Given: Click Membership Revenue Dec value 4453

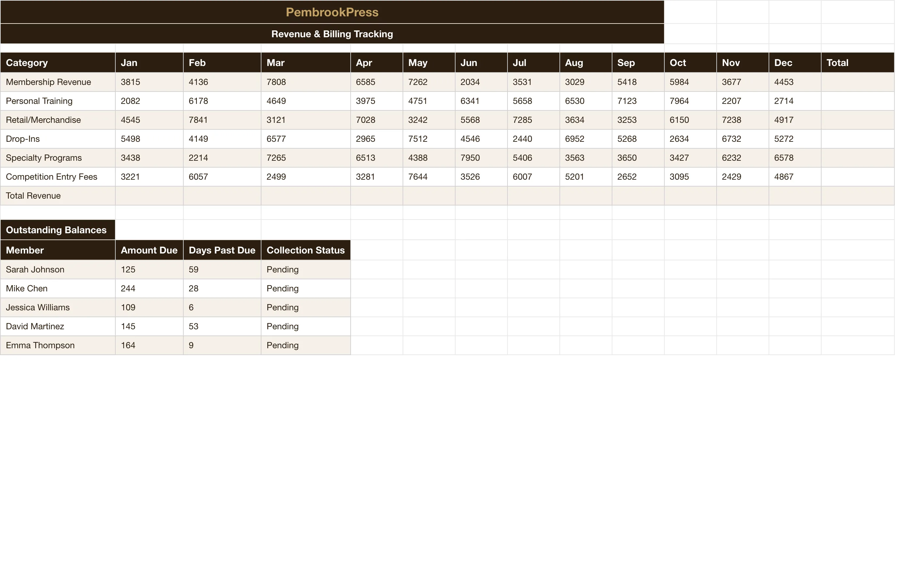Looking at the screenshot, I should click(x=795, y=82).
